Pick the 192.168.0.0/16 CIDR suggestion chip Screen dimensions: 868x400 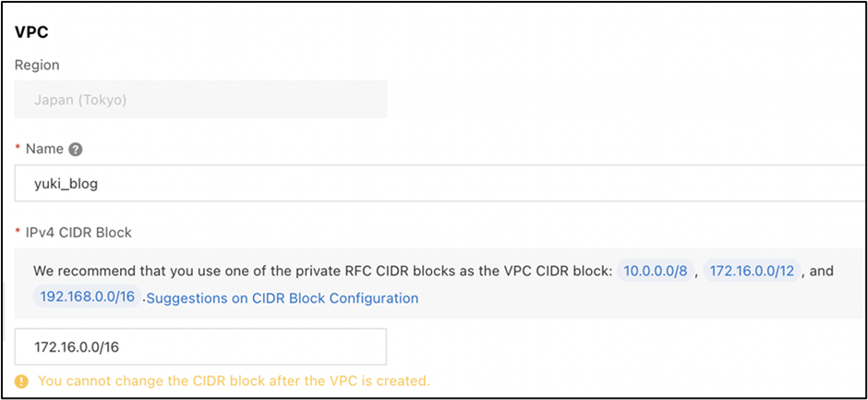(88, 297)
